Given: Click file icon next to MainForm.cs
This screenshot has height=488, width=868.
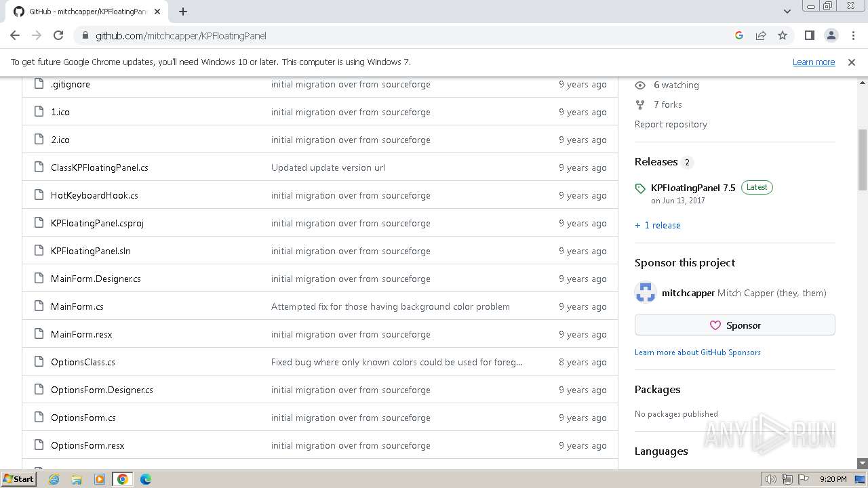Looking at the screenshot, I should 39,306.
